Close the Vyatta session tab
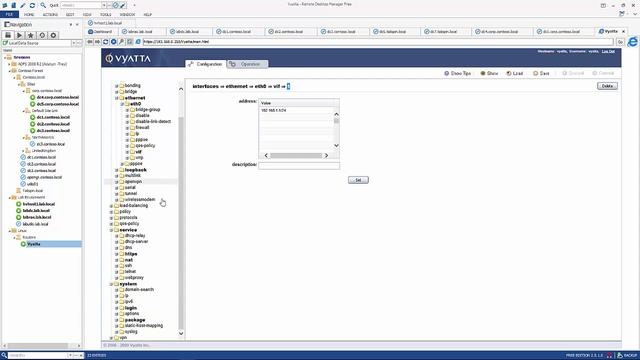 624,31
